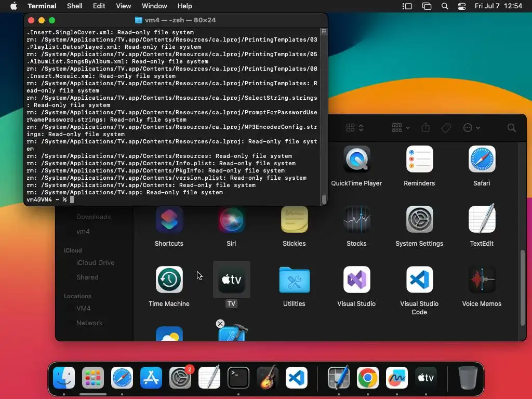Image resolution: width=532 pixels, height=399 pixels.
Task: Open the Terminal application menu
Action: click(42, 6)
